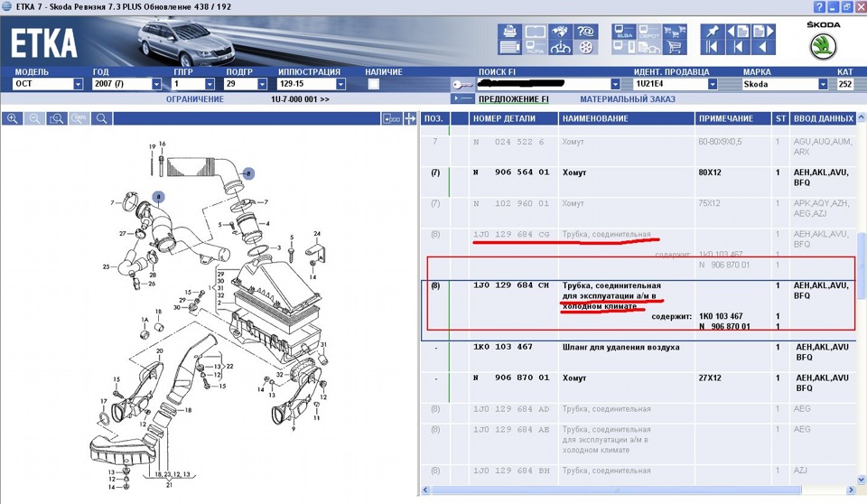Open the ?@ help inquiry icon
This screenshot has width=867, height=504.
click(585, 32)
